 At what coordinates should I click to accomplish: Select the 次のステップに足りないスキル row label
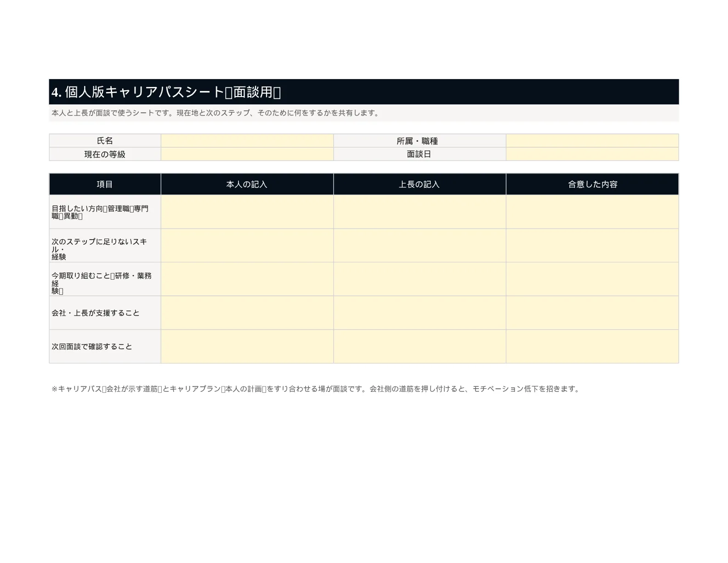coord(105,246)
